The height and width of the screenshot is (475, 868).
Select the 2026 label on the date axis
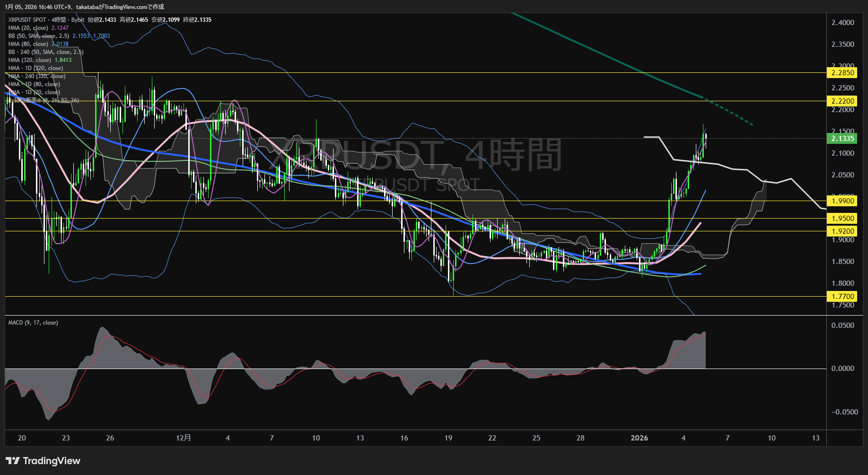(640, 438)
